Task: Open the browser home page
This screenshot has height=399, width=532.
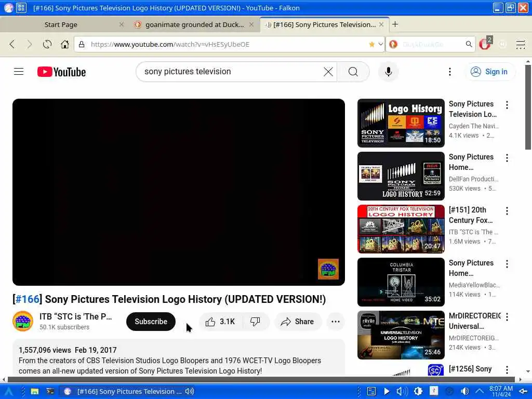Action: tap(65, 44)
